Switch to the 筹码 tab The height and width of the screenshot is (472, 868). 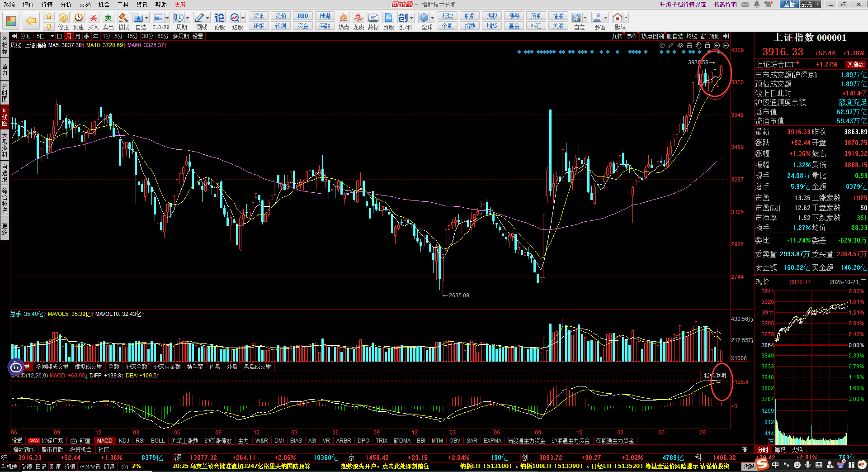(780, 450)
